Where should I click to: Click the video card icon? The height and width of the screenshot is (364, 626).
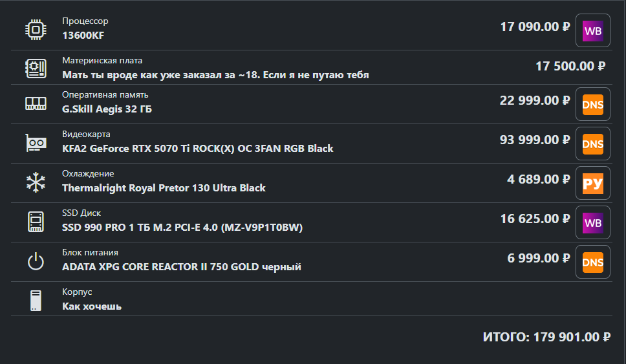tap(36, 143)
